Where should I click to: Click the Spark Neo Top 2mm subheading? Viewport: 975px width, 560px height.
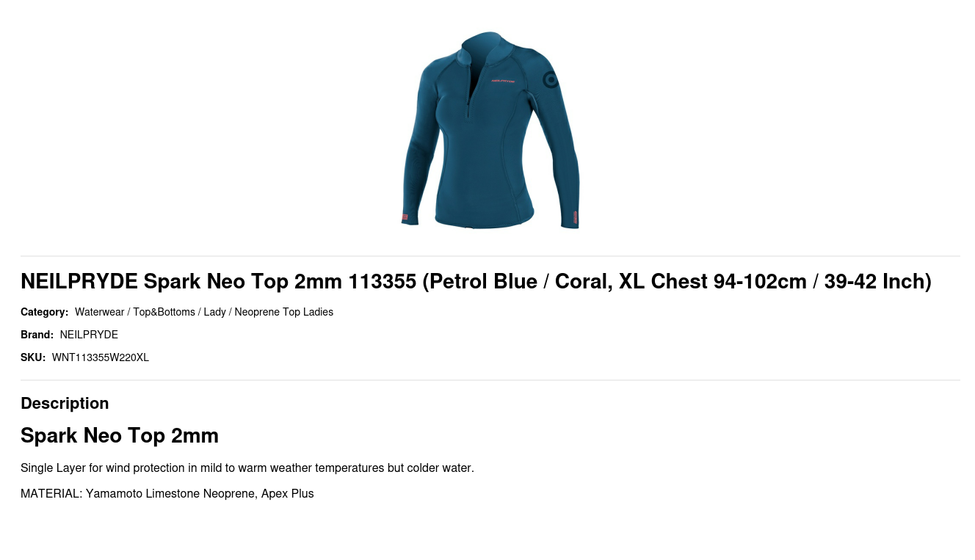(x=120, y=435)
